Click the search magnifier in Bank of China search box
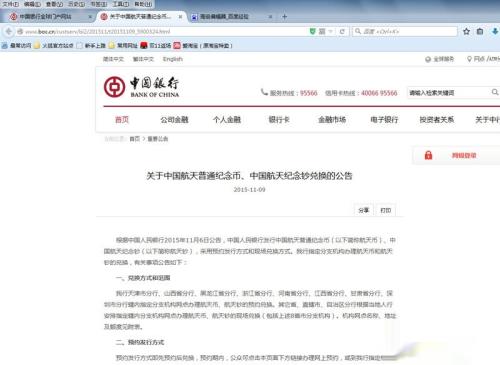500x365 pixels. pyautogui.click(x=495, y=92)
